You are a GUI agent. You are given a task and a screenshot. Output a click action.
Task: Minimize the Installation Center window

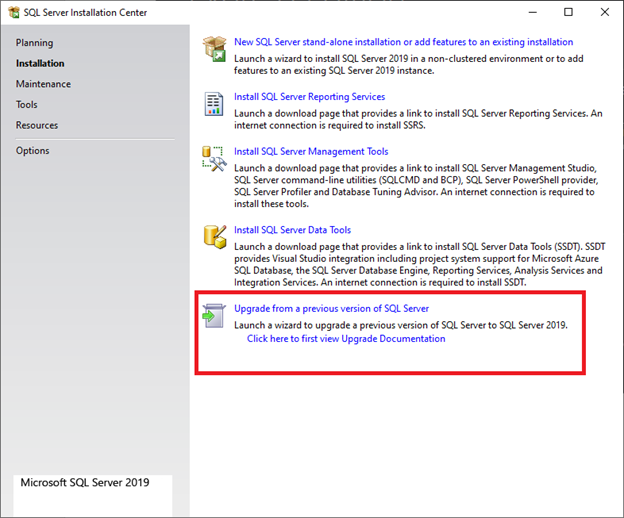532,12
